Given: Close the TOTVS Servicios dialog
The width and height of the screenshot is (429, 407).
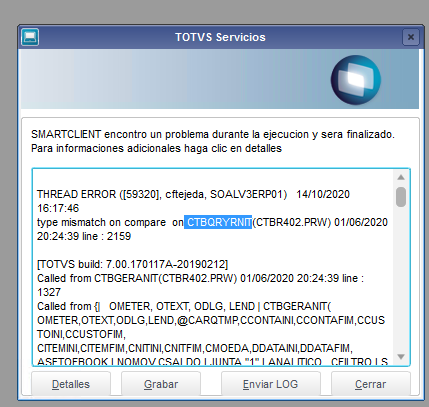Looking at the screenshot, I should (411, 37).
